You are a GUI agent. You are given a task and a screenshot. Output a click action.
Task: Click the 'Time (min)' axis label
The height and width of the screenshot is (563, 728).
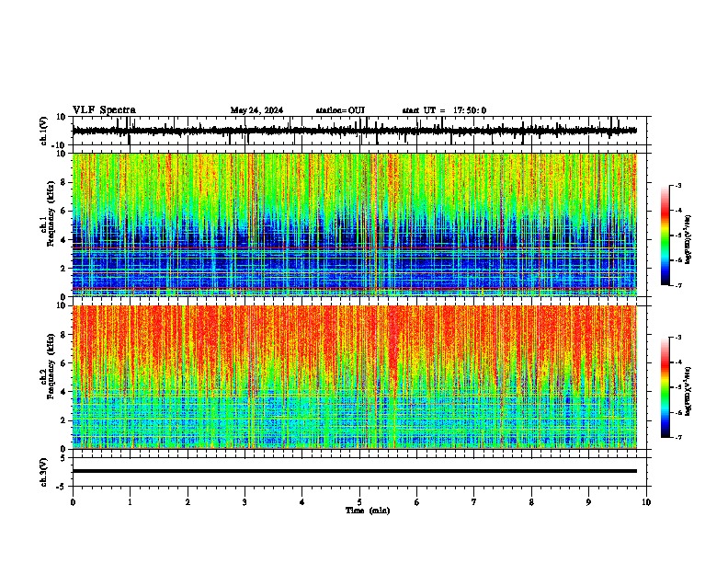[x=368, y=511]
